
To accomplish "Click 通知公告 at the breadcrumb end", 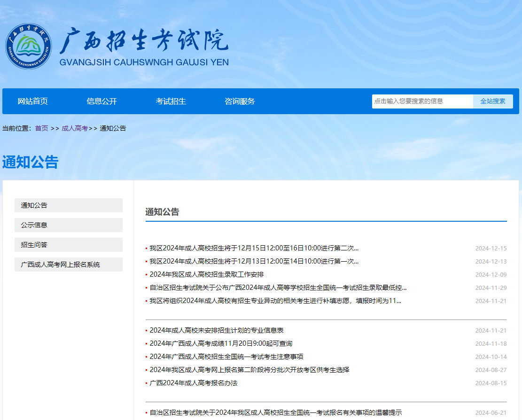I will 113,128.
